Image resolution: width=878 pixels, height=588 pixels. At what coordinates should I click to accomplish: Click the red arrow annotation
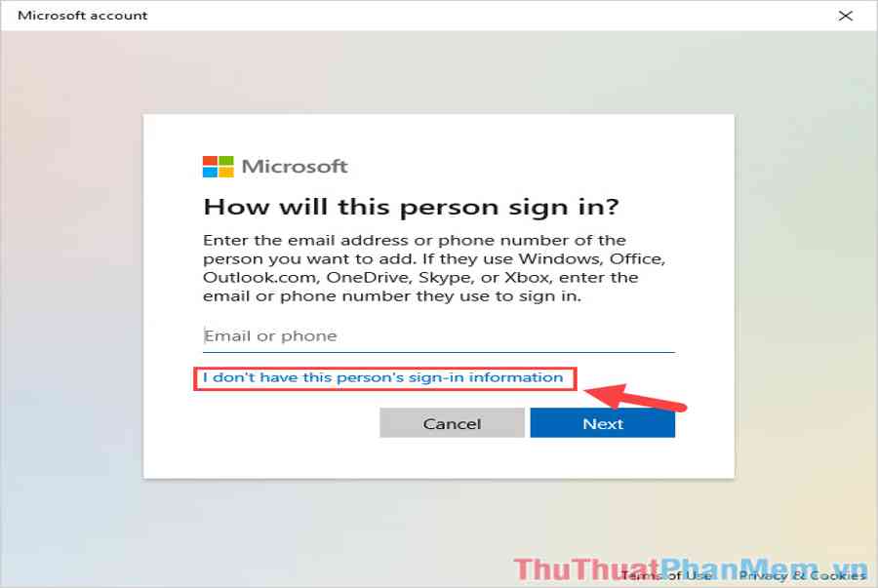coord(635,398)
